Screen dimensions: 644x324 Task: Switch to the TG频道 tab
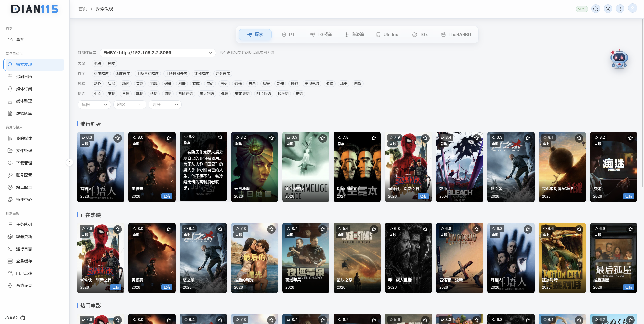tap(321, 35)
